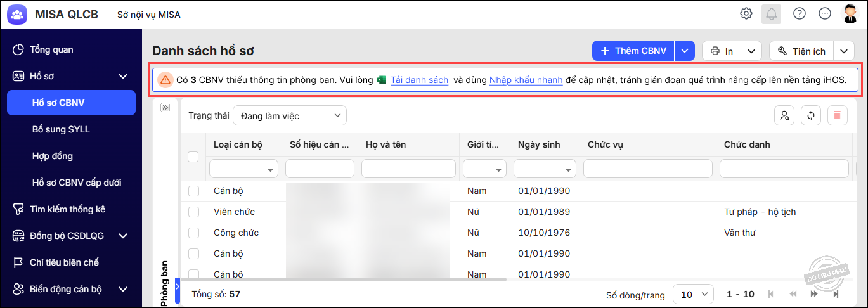Select the Công chức row checkbox

(x=193, y=233)
